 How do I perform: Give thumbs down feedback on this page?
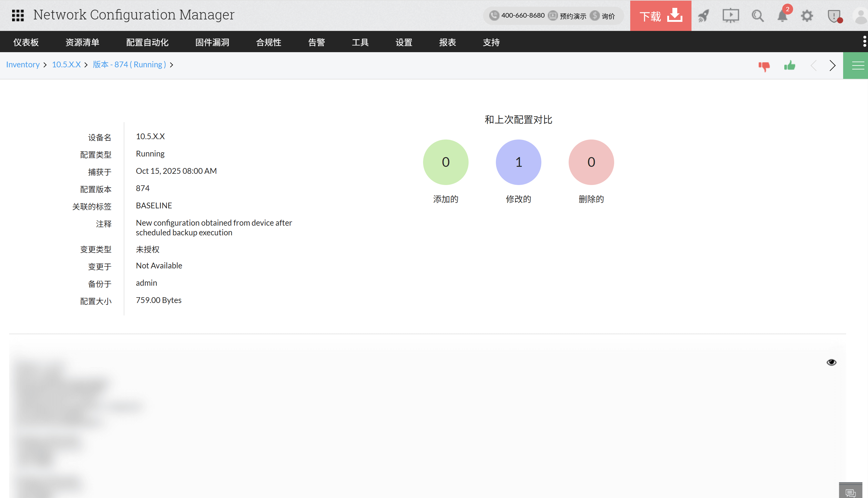pyautogui.click(x=764, y=66)
